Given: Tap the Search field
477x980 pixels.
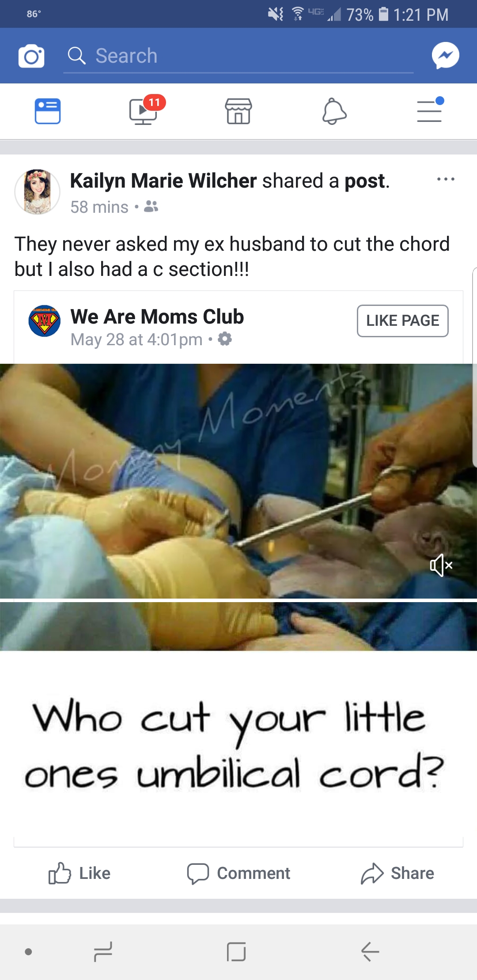Looking at the screenshot, I should (x=238, y=56).
